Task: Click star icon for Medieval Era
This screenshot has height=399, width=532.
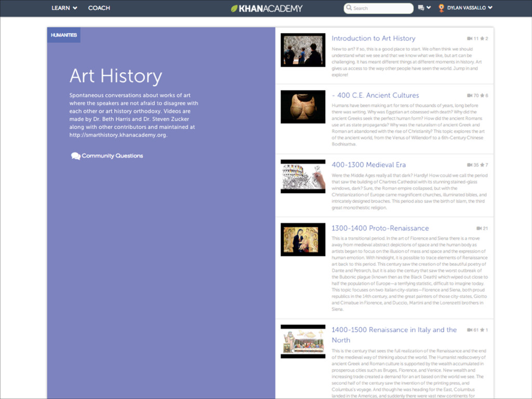Action: pos(482,165)
